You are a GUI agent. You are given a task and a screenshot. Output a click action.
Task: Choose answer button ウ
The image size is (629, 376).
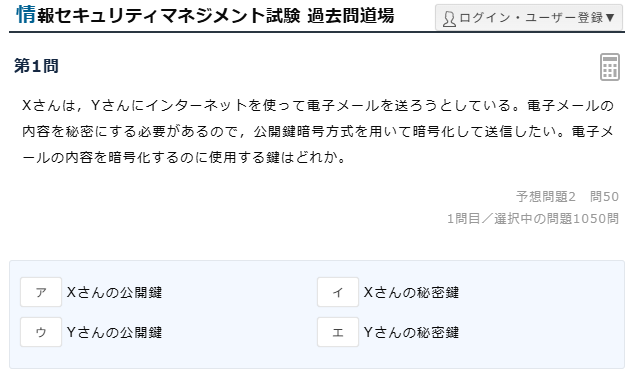point(41,332)
